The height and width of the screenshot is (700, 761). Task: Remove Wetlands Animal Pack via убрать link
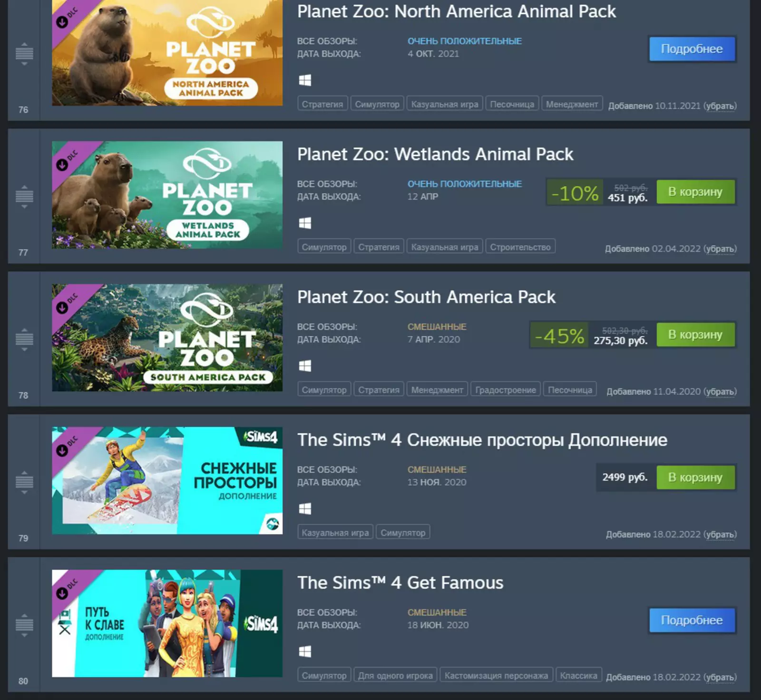pyautogui.click(x=720, y=249)
